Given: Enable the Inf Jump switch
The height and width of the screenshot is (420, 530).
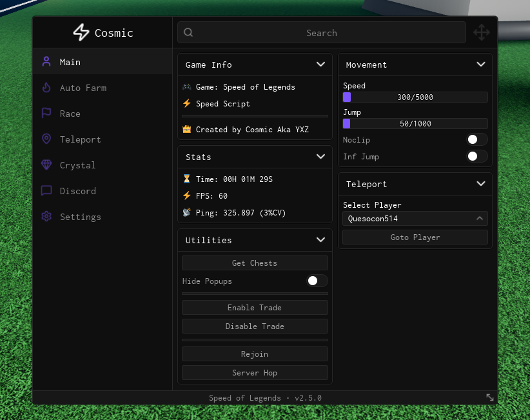Looking at the screenshot, I should coord(476,156).
